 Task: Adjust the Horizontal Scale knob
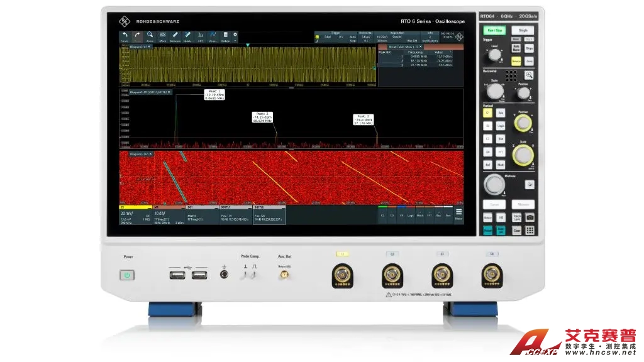(495, 91)
